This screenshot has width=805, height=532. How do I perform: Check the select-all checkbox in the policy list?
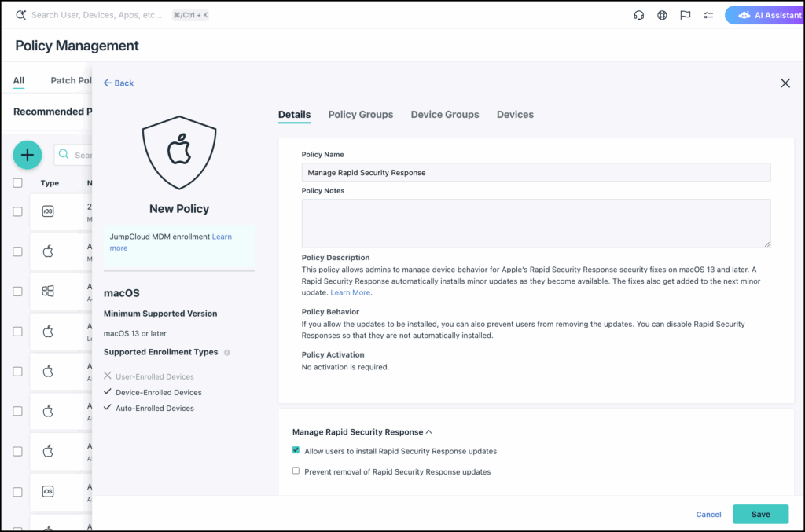click(x=17, y=182)
